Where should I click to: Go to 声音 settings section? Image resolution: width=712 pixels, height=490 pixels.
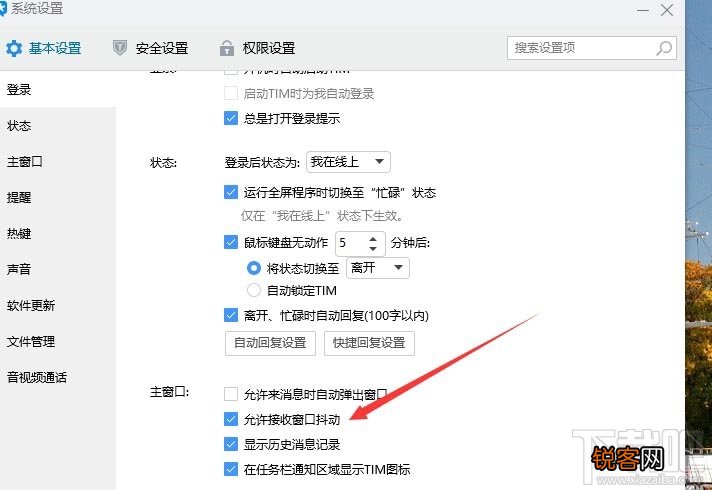tap(58, 269)
